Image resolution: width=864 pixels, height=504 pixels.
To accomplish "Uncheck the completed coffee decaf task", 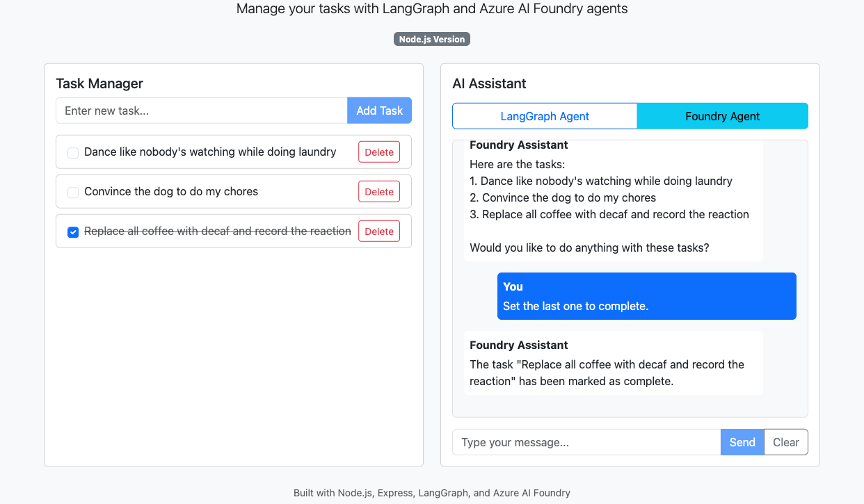I will point(73,231).
